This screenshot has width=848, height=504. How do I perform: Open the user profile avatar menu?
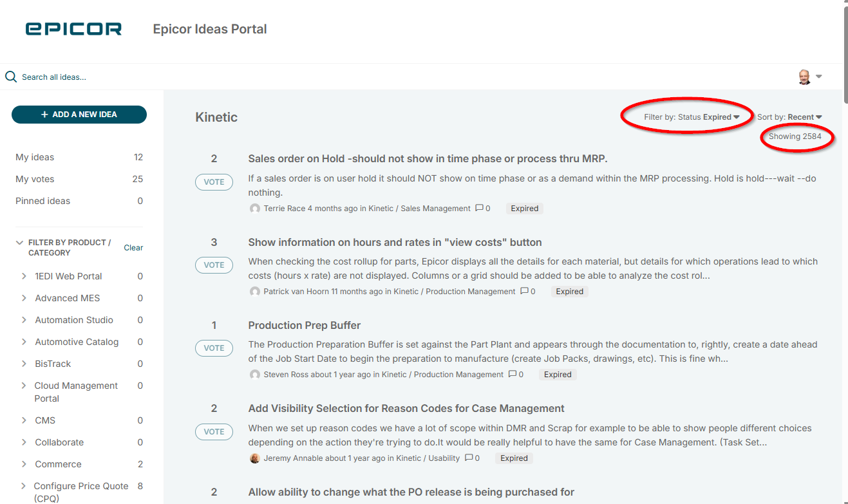click(810, 77)
